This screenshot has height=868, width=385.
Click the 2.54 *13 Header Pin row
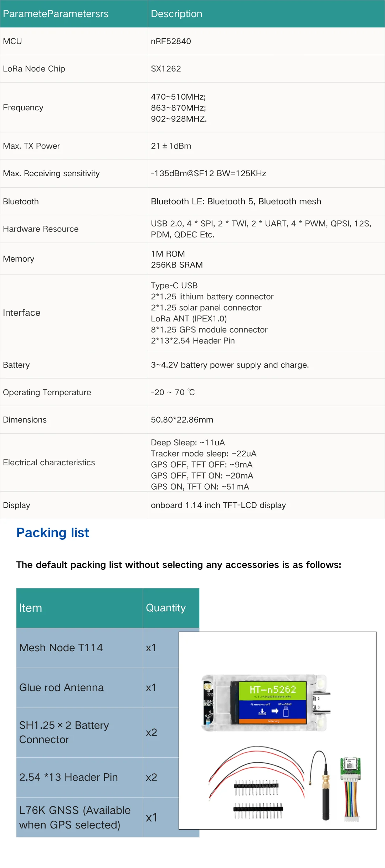[x=97, y=777]
